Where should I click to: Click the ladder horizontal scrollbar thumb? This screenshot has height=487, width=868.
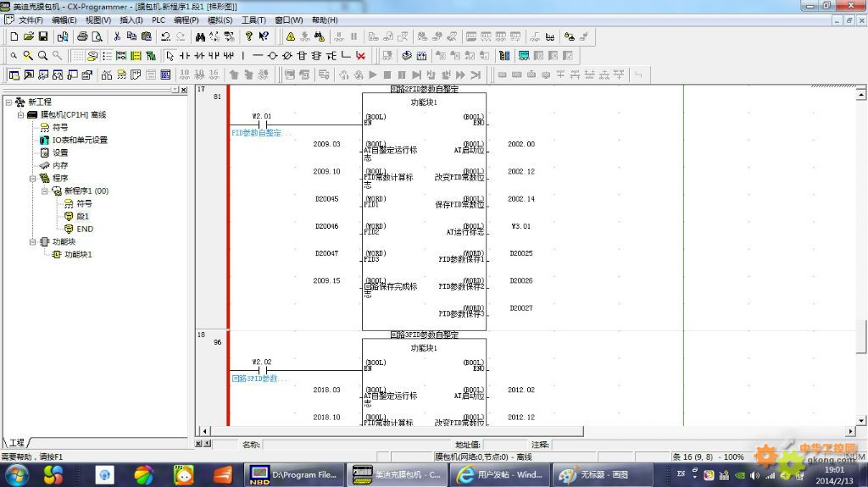(397, 431)
